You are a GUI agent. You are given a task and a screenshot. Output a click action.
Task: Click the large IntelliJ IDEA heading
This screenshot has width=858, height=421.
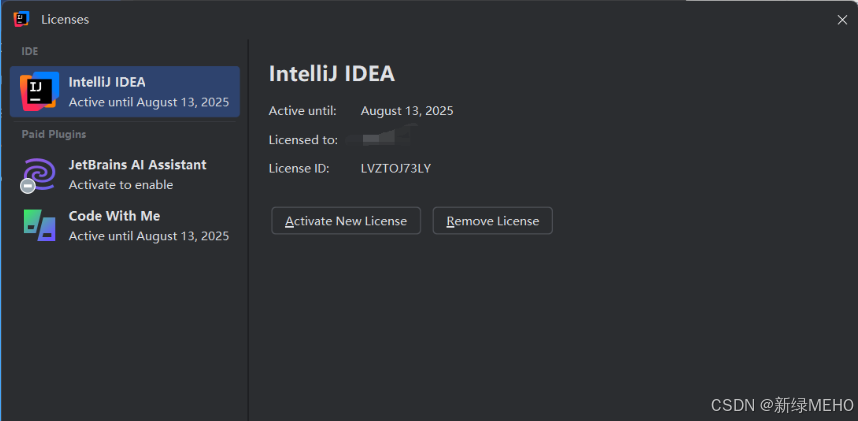pos(332,74)
